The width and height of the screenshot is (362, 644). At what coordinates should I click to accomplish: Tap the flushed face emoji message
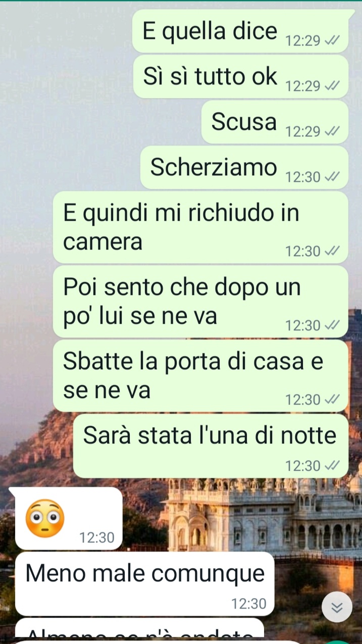(x=69, y=519)
